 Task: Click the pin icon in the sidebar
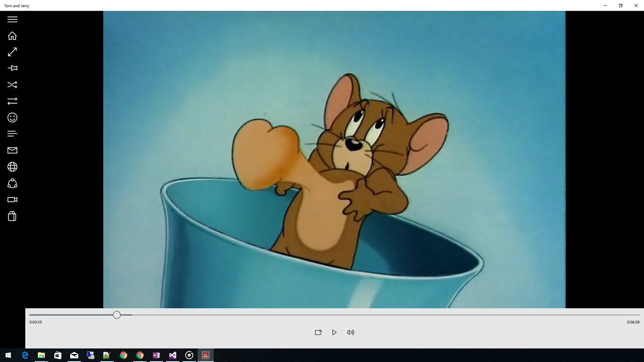click(12, 68)
